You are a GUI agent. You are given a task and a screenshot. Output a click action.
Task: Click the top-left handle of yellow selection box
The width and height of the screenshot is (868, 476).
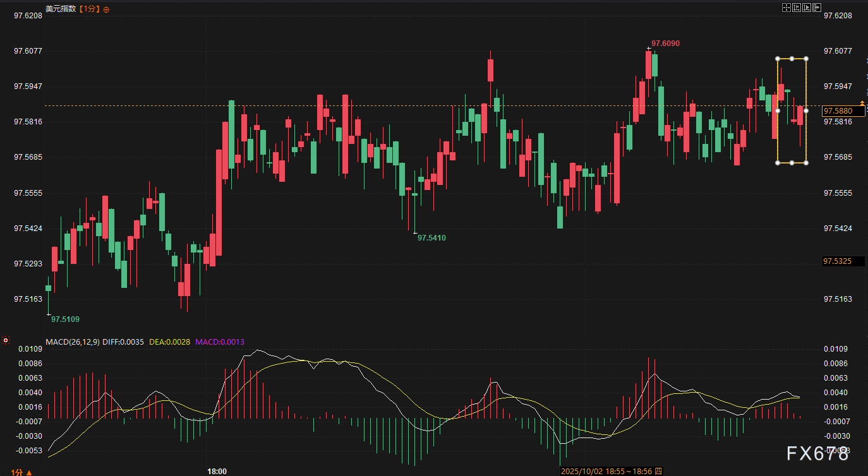point(778,59)
